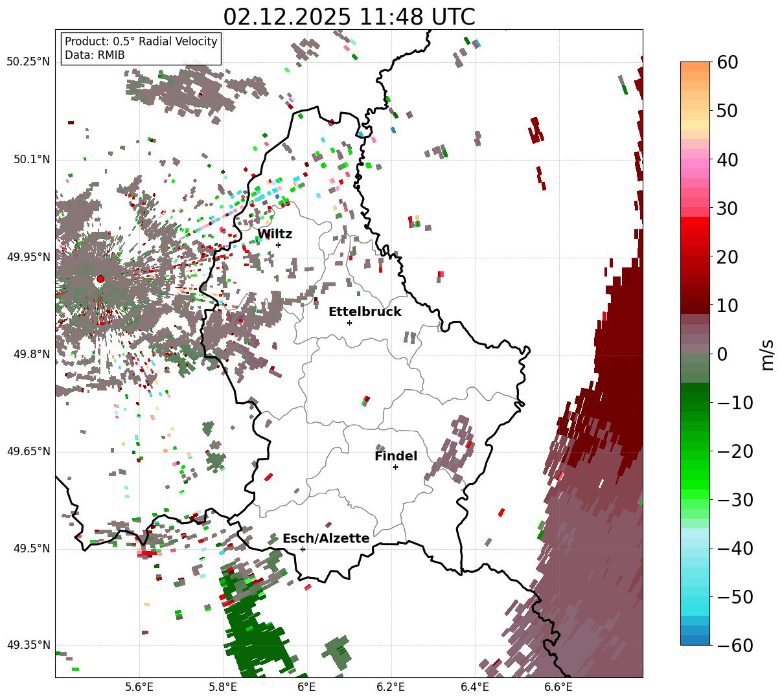Pick the dark green colorbar segment near −10
The image size is (782, 700).
[x=695, y=398]
